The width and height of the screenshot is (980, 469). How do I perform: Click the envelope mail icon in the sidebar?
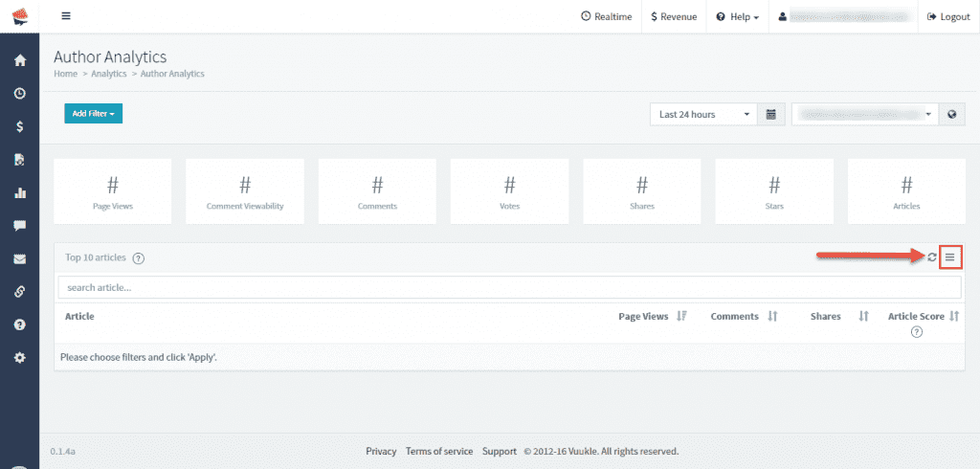[x=19, y=258]
